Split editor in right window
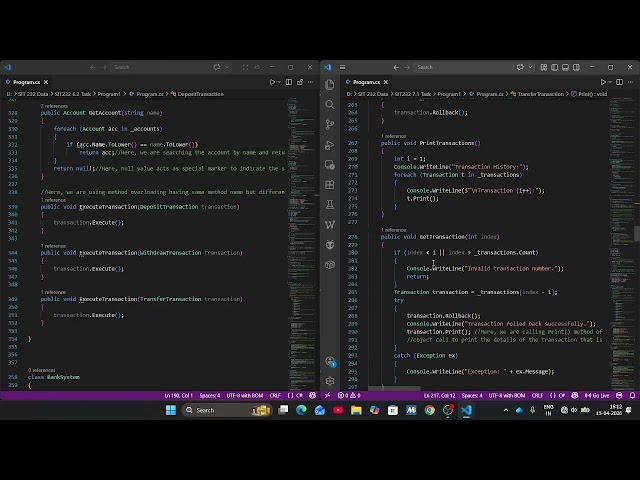The height and width of the screenshot is (480, 640). point(619,82)
